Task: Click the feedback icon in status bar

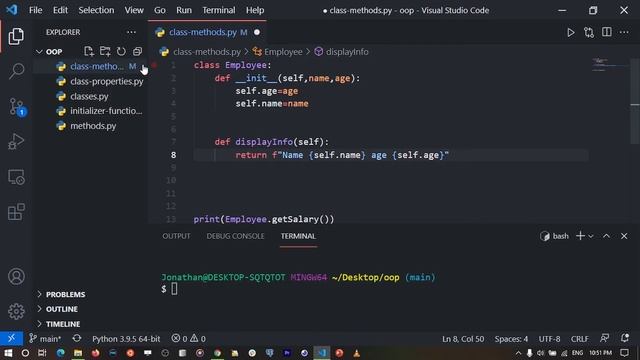Action: point(604,338)
